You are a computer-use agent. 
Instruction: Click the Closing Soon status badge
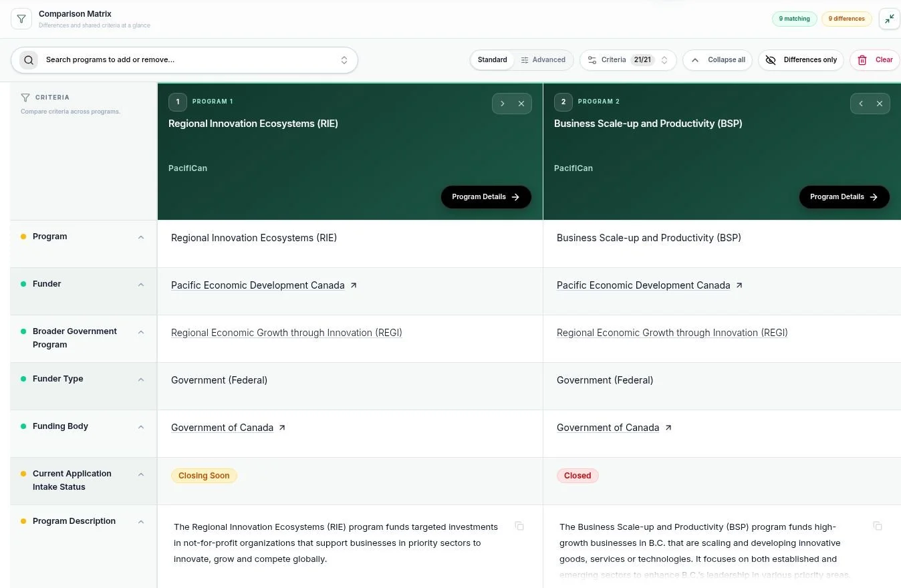coord(204,476)
